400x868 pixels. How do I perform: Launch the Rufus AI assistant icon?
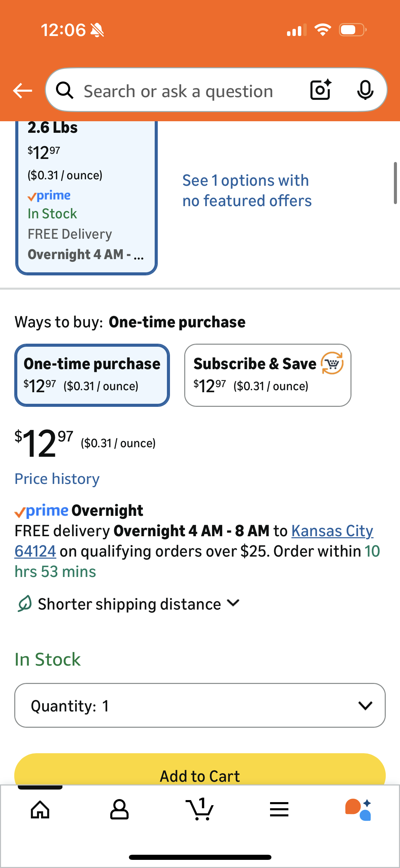pyautogui.click(x=358, y=810)
